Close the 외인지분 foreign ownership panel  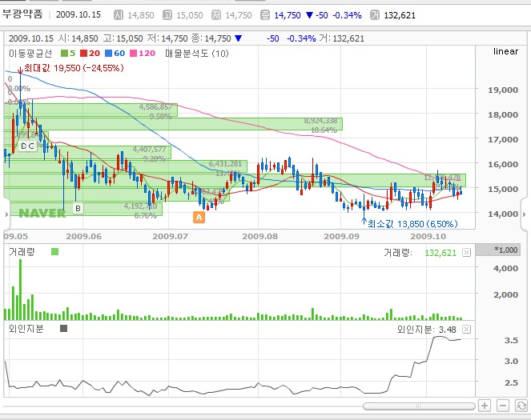[x=467, y=330]
